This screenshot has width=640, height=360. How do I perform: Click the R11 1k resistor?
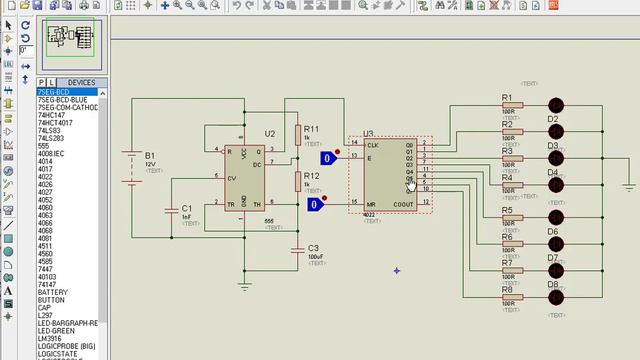tap(298, 135)
